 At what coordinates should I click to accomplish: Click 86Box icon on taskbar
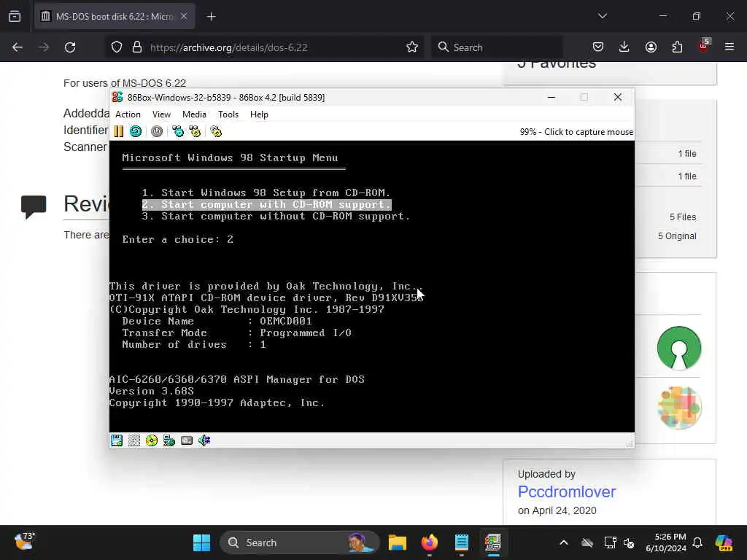tap(493, 542)
